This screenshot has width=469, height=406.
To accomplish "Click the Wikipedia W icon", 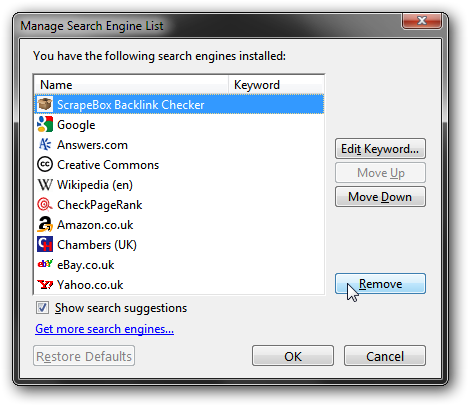I will [45, 184].
